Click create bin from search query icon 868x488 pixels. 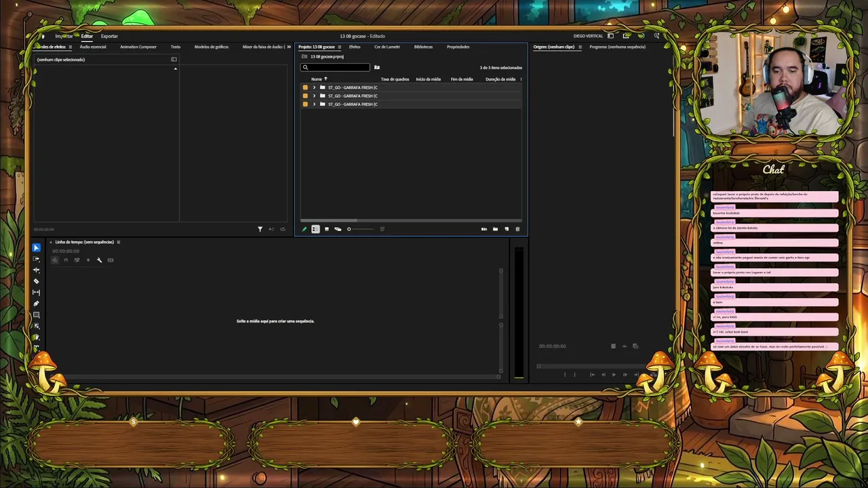pyautogui.click(x=377, y=67)
